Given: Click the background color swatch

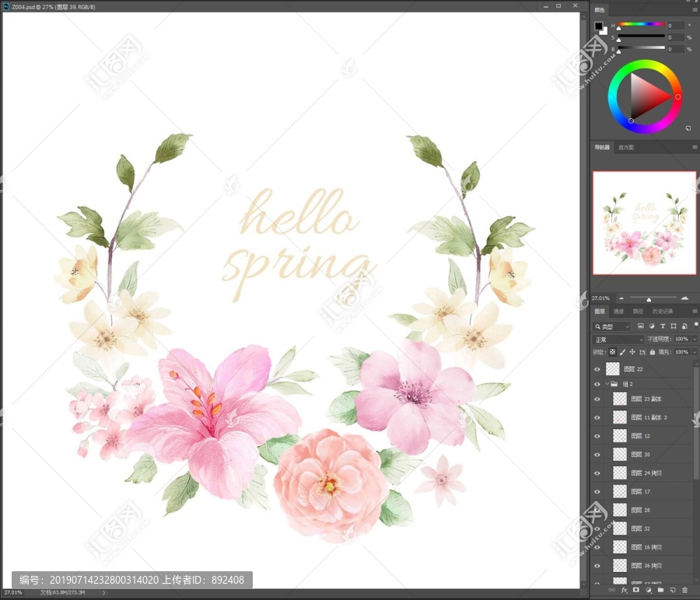Looking at the screenshot, I should coord(604,31).
